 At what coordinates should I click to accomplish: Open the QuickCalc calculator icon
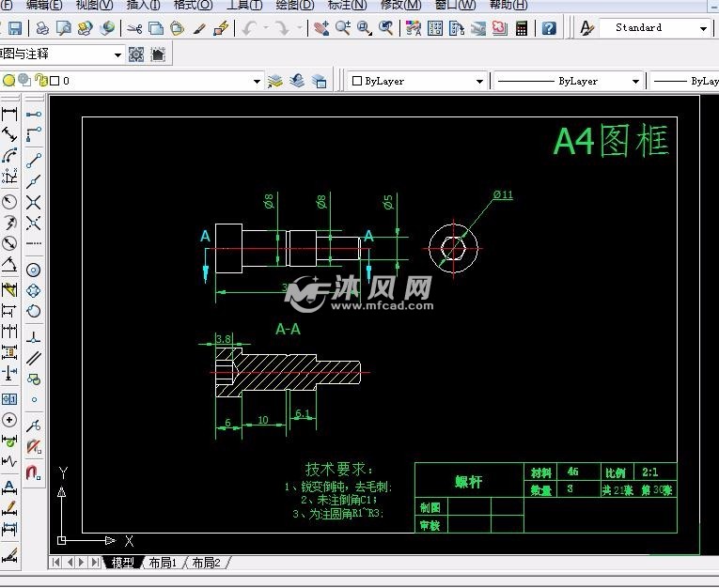tap(522, 28)
